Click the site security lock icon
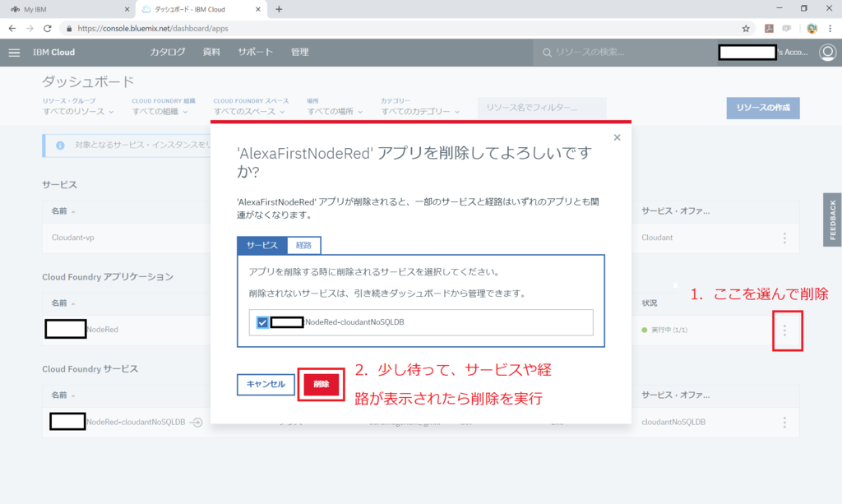Screen dimensions: 842x504 click(x=69, y=29)
